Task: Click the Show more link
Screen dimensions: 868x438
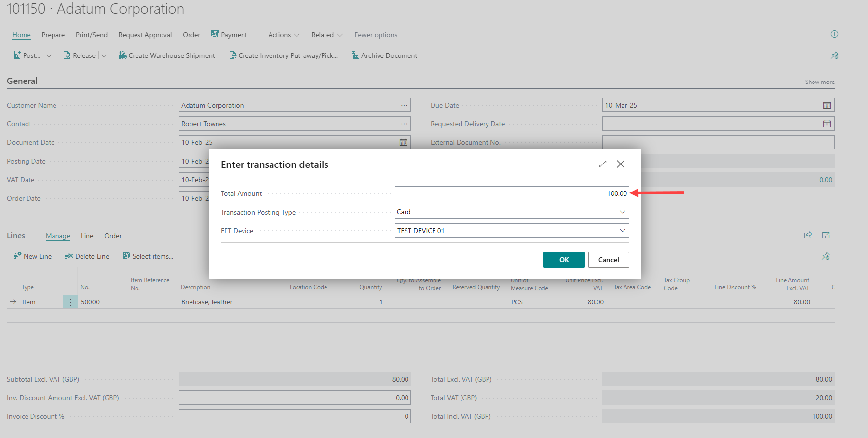Action: coord(819,82)
